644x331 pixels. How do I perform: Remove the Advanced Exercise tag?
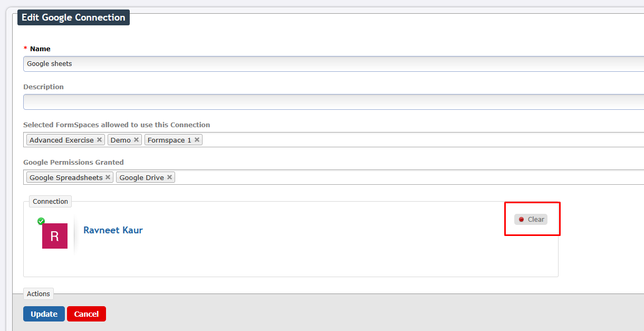[x=99, y=140]
